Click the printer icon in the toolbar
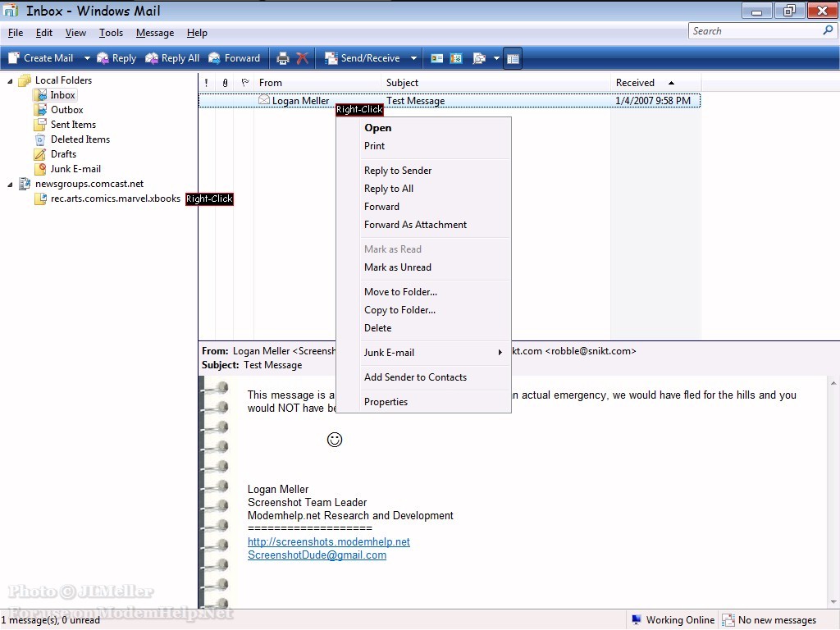Viewport: 840px width, 630px height. coord(283,58)
